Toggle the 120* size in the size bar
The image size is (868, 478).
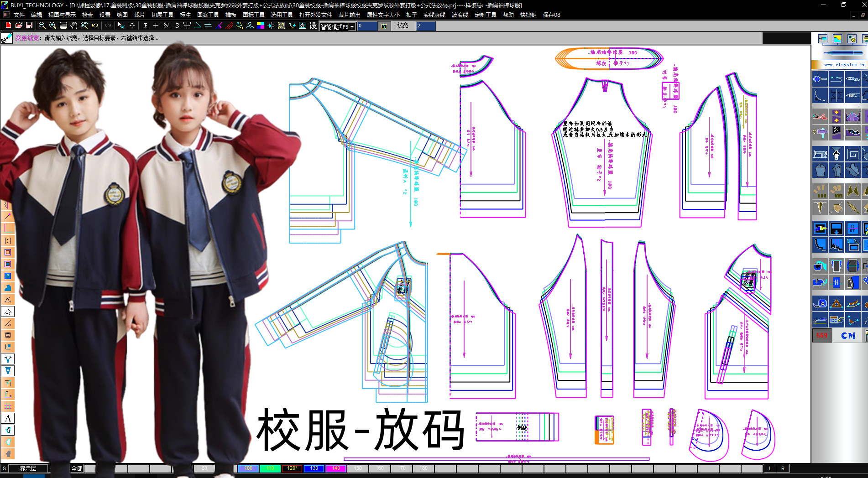[x=291, y=468]
